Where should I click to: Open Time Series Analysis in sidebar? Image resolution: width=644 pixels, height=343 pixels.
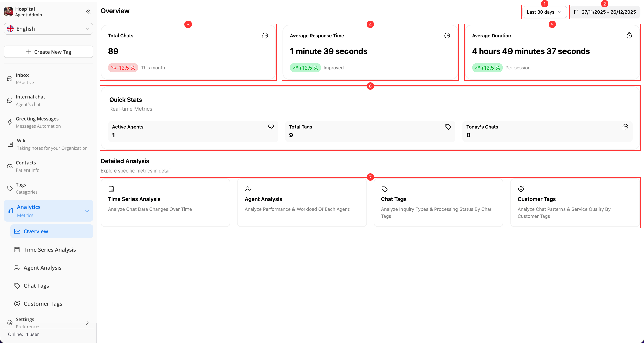pyautogui.click(x=50, y=250)
